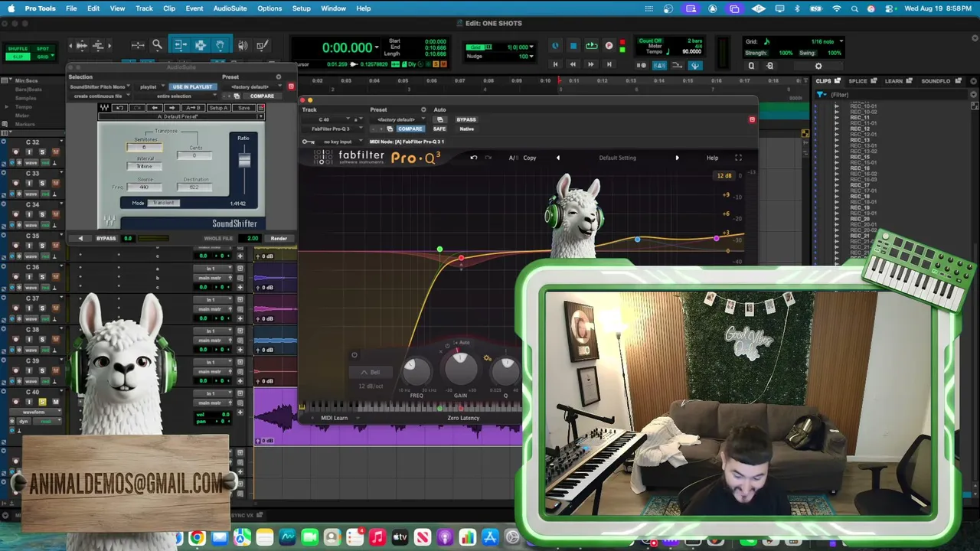This screenshot has width=980, height=551.
Task: Open the Clip menu
Action: point(169,8)
